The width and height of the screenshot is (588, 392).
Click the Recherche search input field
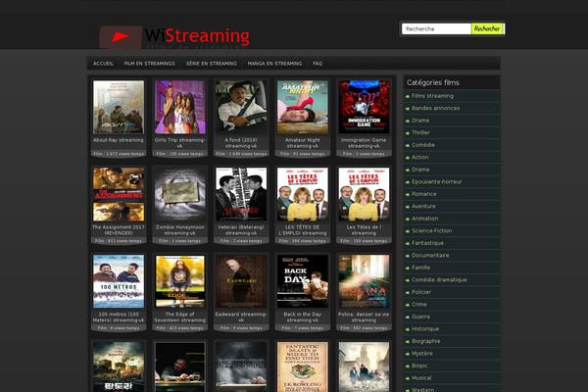tap(436, 28)
